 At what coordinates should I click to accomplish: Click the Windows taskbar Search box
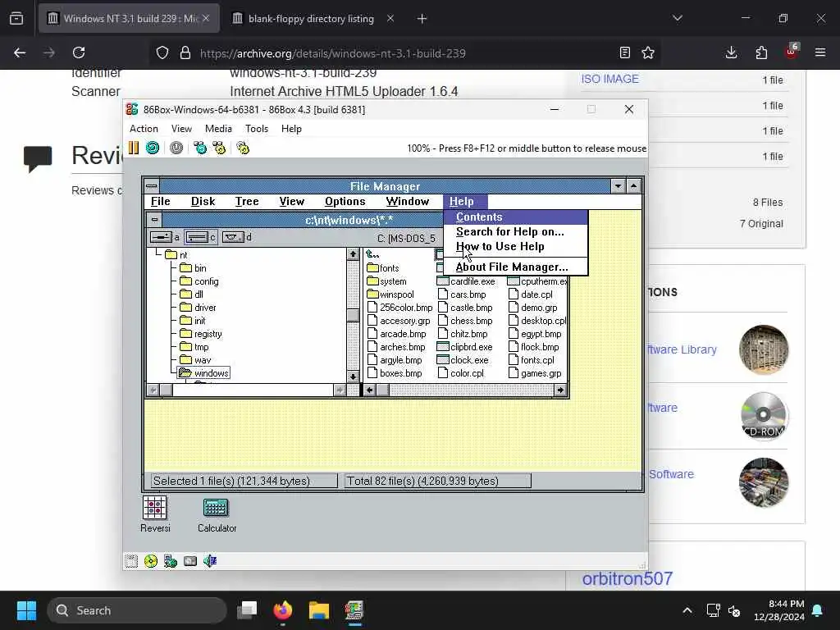tap(137, 610)
